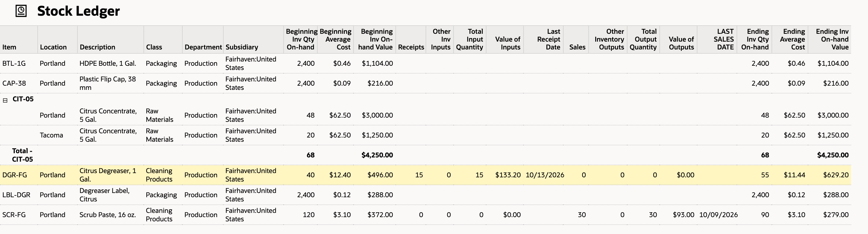This screenshot has width=868, height=234.
Task: Select the CAP-38 item cell
Action: click(14, 83)
